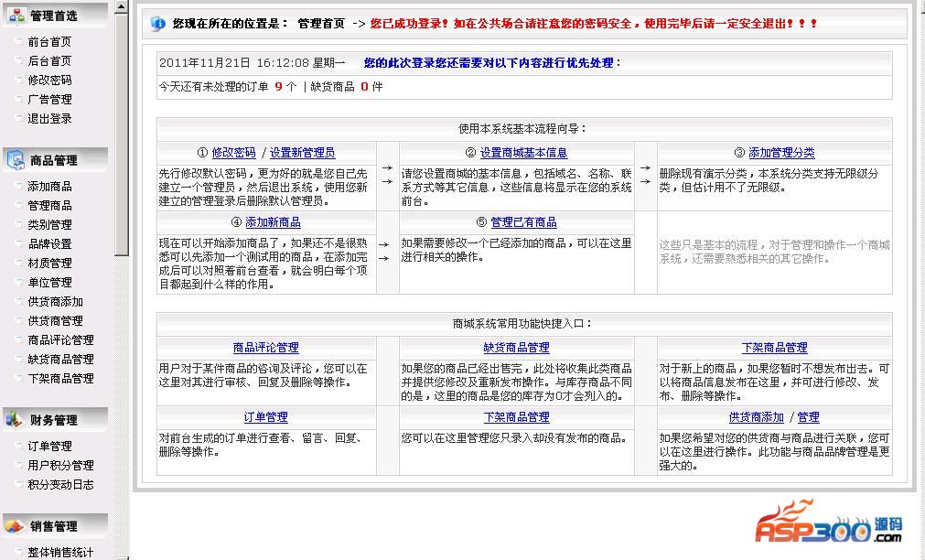This screenshot has width=925, height=560.
Task: Open 商品评论管理 in the sidebar
Action: coord(60,339)
